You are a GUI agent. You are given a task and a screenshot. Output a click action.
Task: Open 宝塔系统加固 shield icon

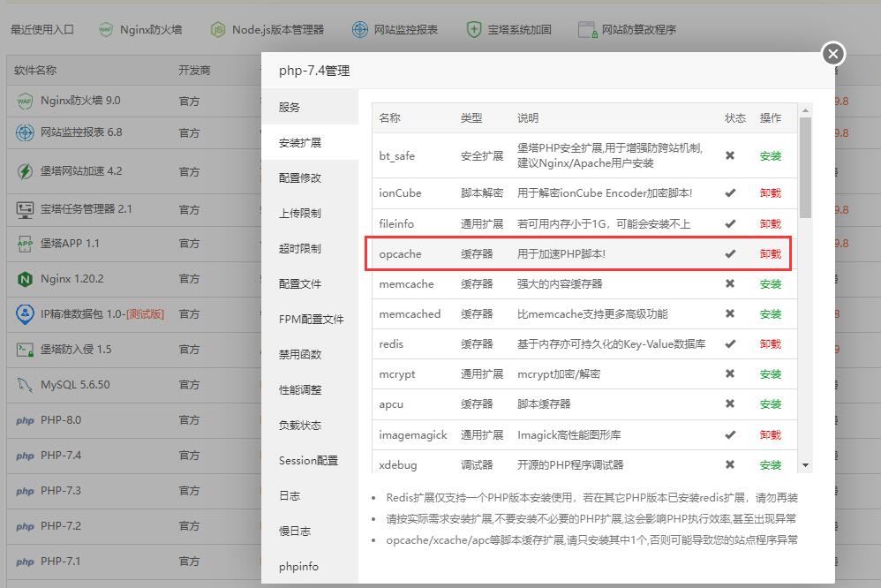click(474, 29)
